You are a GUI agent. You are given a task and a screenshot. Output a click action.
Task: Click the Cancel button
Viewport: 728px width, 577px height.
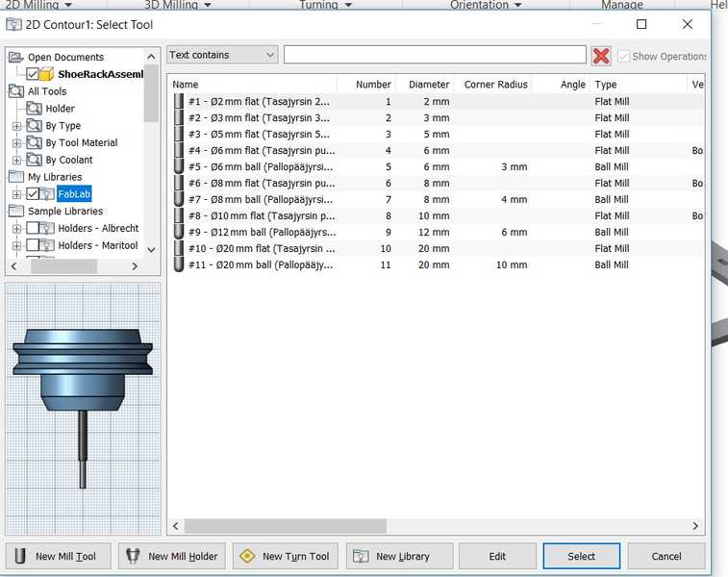click(x=666, y=556)
